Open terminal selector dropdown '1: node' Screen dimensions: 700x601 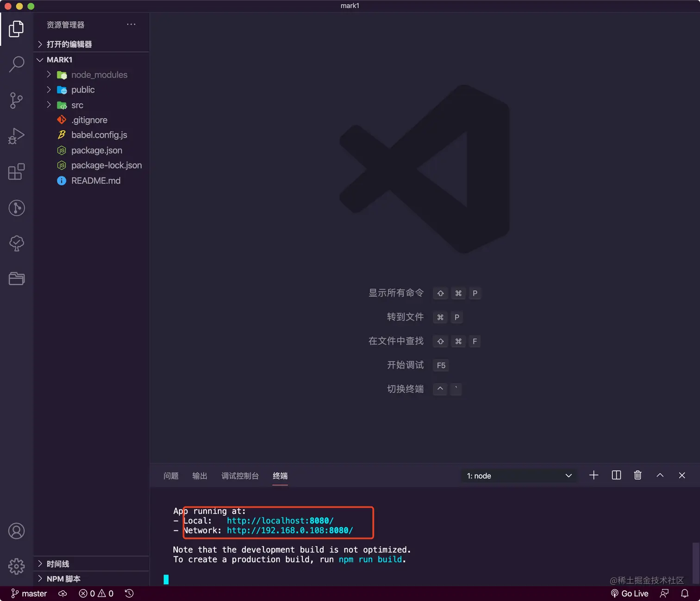pos(519,476)
